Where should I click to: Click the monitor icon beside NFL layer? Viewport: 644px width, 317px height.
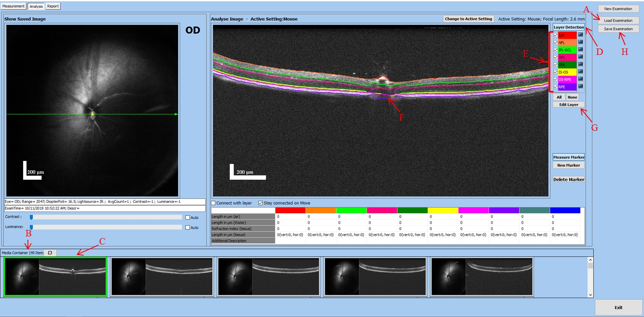[x=580, y=42]
